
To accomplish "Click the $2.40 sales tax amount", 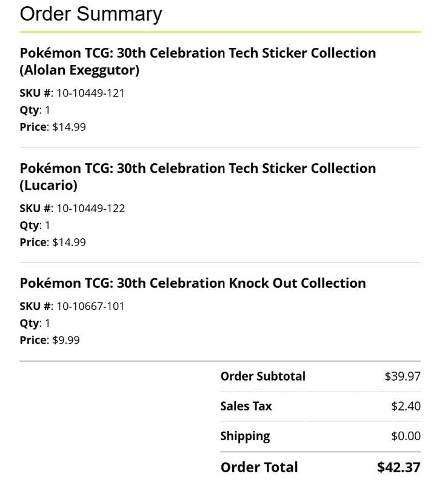I will coord(406,406).
